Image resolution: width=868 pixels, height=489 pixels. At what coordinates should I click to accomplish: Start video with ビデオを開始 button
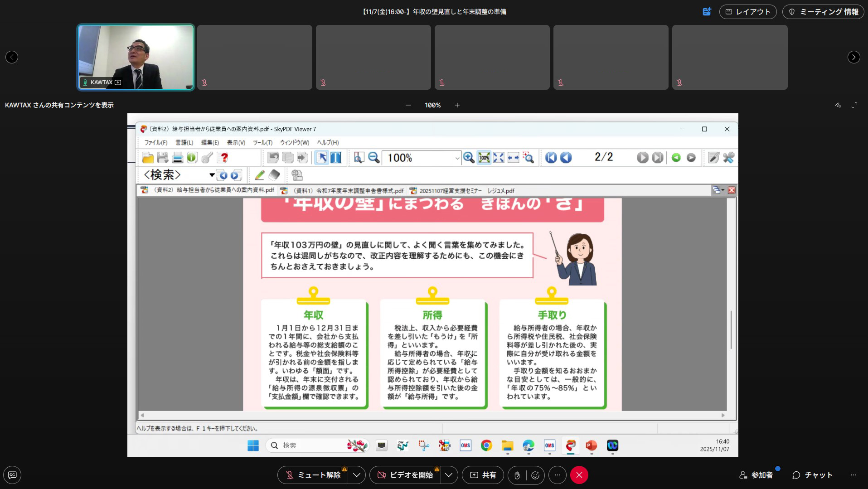click(x=405, y=475)
